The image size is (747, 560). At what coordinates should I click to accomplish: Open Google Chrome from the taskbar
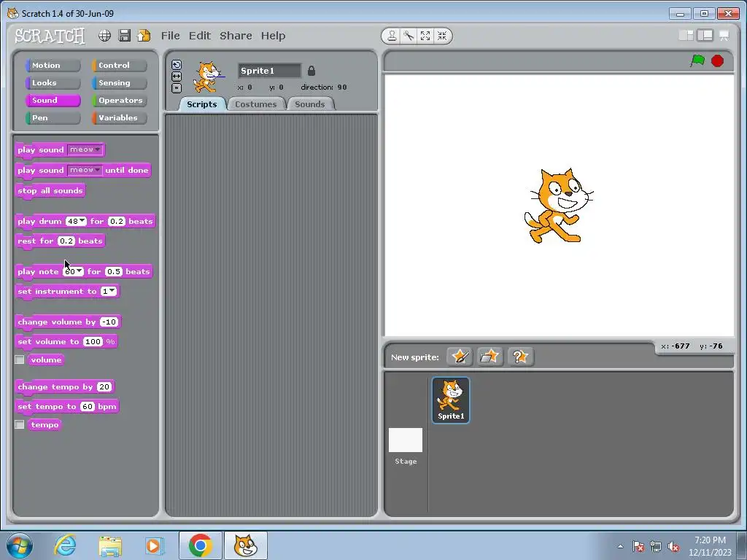coord(200,545)
